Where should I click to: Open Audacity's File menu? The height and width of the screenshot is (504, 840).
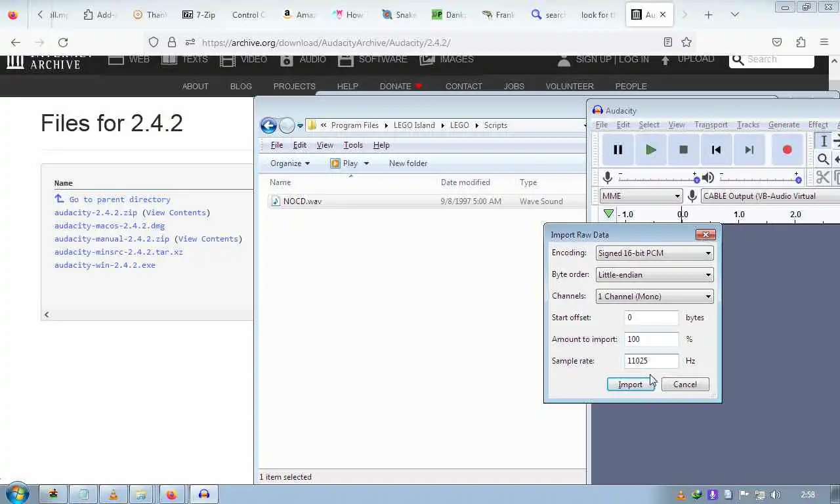point(601,125)
